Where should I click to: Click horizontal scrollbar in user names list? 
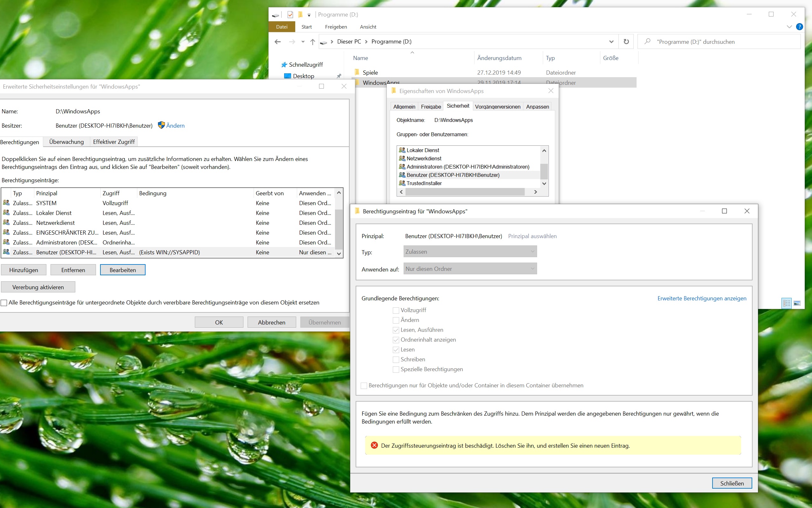464,192
